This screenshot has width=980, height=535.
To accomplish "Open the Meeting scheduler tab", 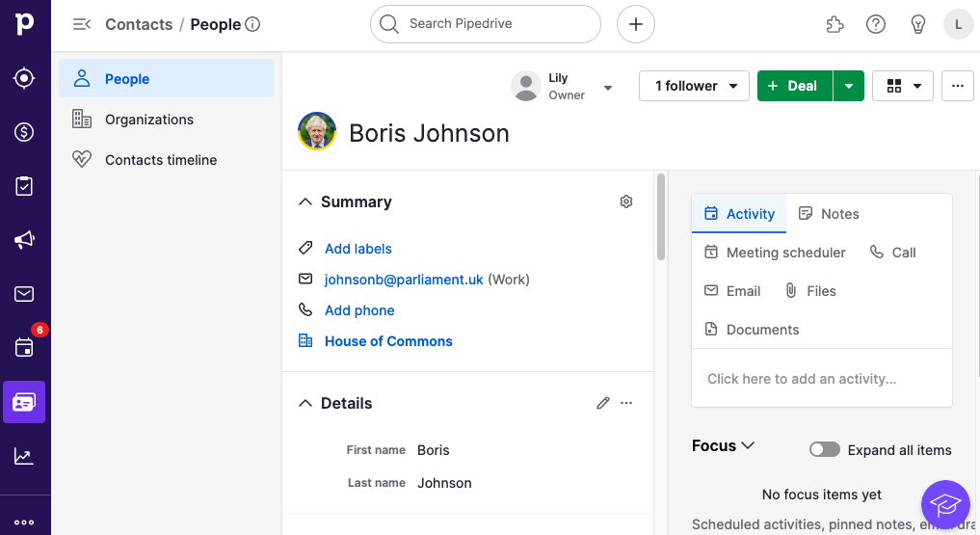I will (775, 253).
